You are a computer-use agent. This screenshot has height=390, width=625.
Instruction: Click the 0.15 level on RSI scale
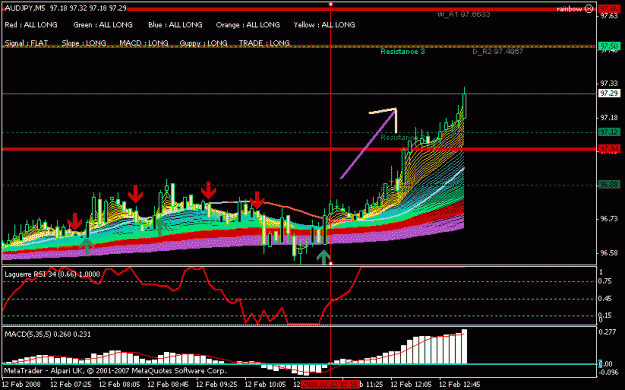coord(606,315)
